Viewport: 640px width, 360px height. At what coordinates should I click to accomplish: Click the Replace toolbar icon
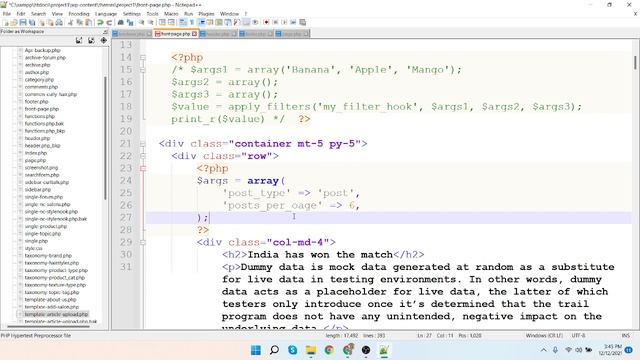point(130,22)
